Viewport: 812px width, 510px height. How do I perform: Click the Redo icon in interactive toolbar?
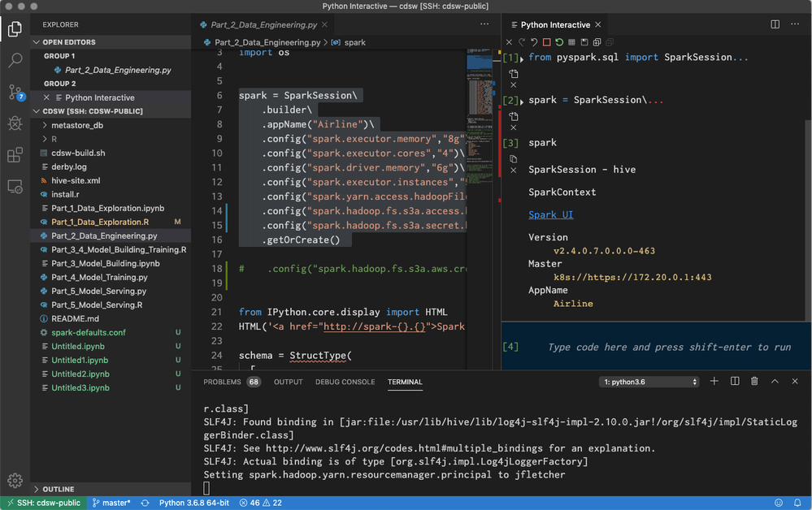[522, 42]
